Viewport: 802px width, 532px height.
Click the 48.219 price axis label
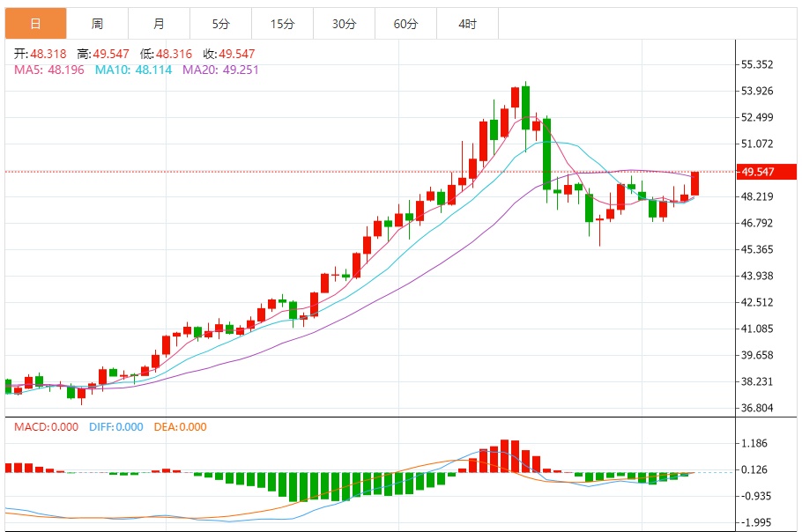758,196
